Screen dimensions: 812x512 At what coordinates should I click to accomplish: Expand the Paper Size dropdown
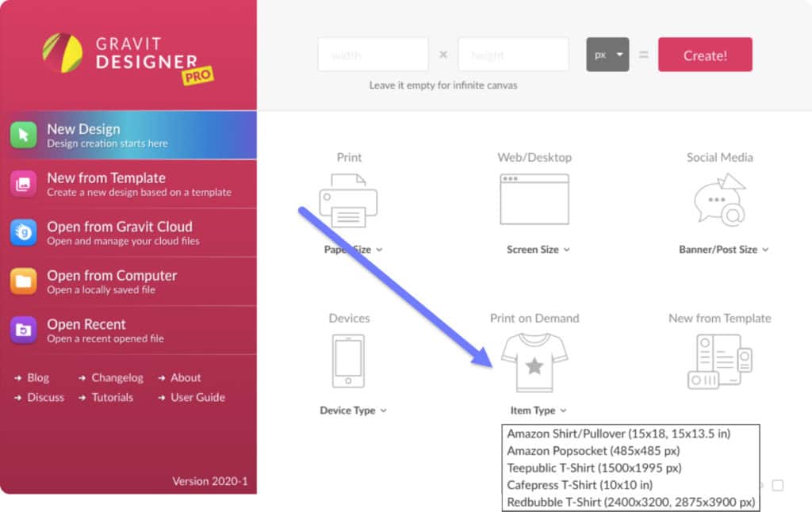tap(353, 250)
